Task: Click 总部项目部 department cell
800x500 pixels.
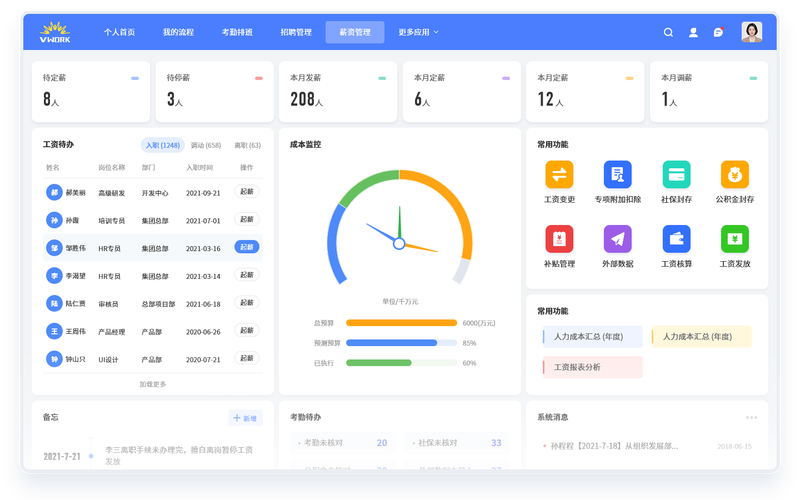Action: point(158,304)
